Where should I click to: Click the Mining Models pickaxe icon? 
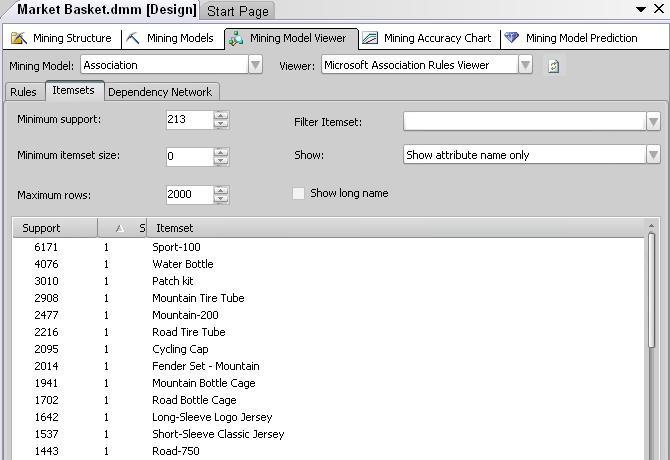133,38
